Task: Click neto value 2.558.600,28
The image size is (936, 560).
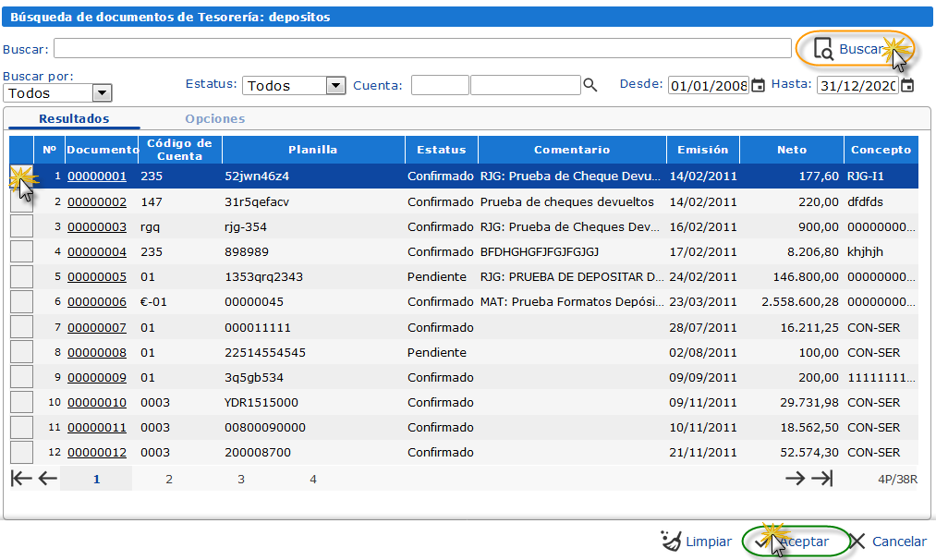Action: pos(800,302)
